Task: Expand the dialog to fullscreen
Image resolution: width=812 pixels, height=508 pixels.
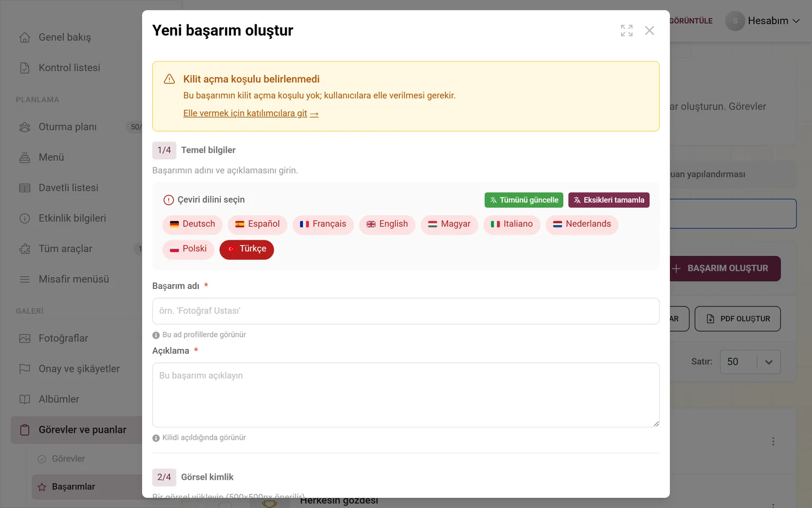Action: click(626, 30)
